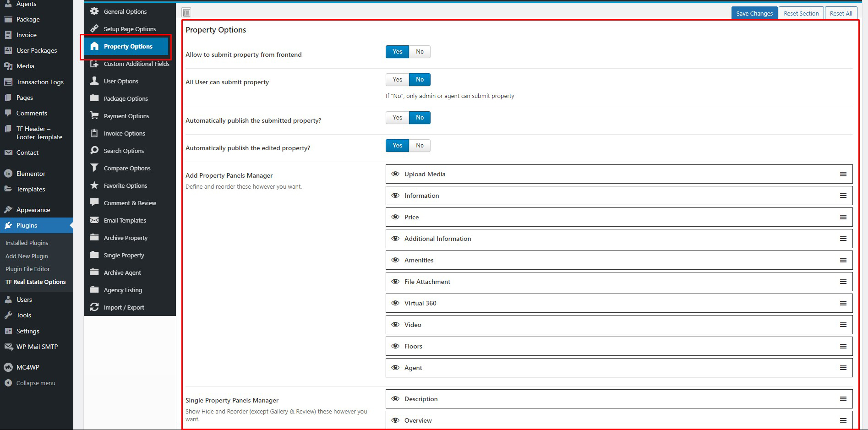Screen dimensions: 868x430
Task: Click the Email Templates envelope icon
Action: tap(94, 220)
